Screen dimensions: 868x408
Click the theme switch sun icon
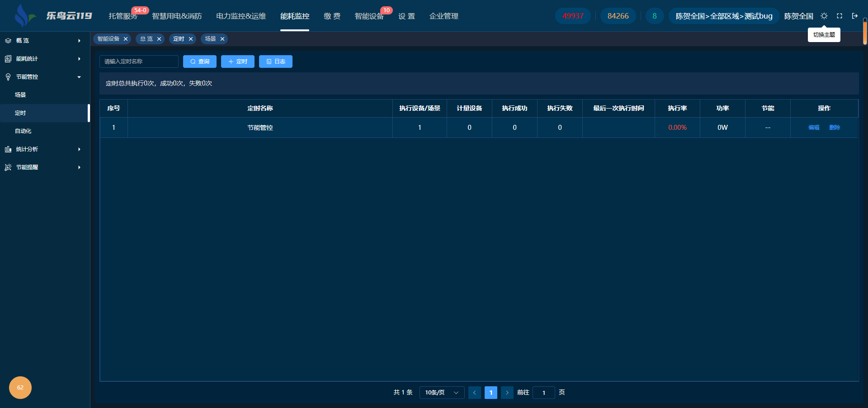[824, 16]
